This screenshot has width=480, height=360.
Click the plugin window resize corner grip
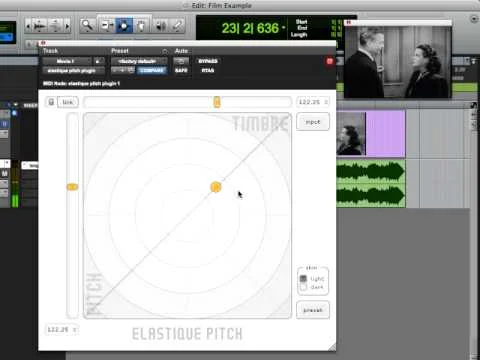tap(332, 347)
